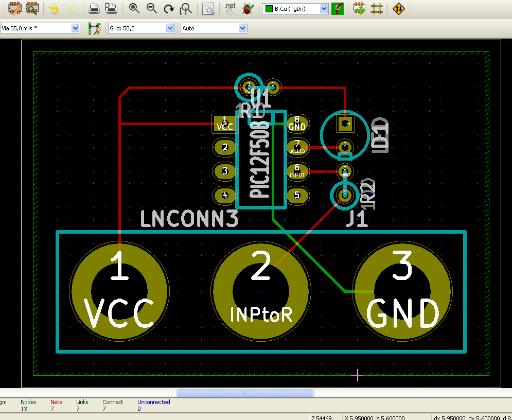Click the green B.Cu layer swatch
512x420 pixels.
(269, 9)
